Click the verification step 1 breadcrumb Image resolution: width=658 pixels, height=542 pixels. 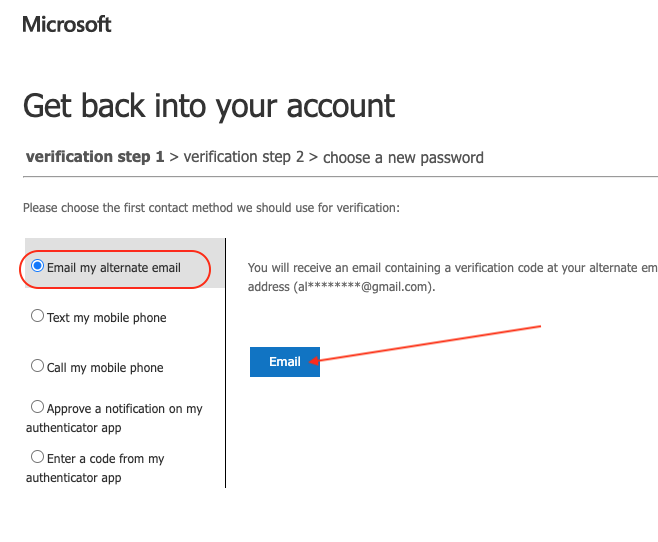95,156
